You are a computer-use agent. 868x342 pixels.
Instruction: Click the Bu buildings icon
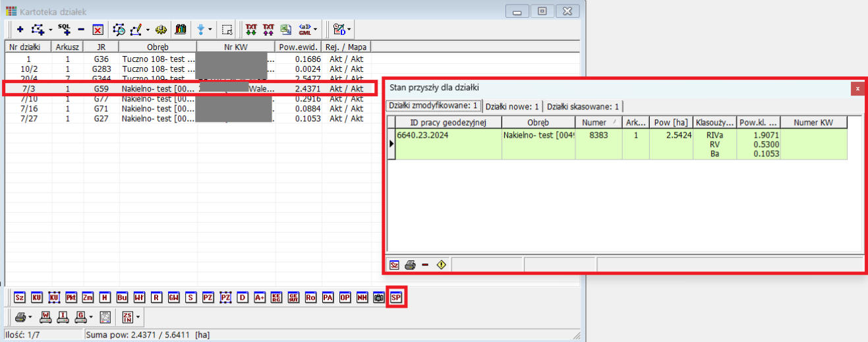click(x=122, y=298)
